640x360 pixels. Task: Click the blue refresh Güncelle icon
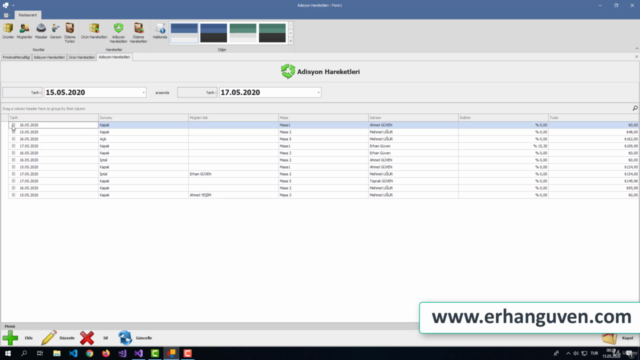click(x=125, y=338)
